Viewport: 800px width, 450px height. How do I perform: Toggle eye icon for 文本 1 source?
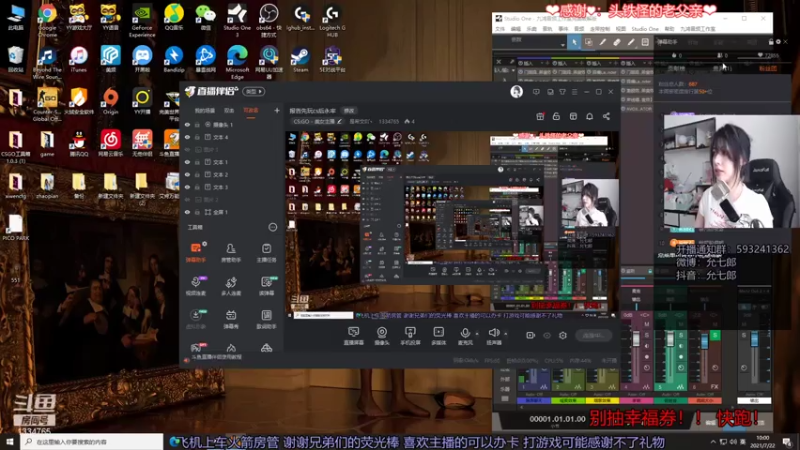pyautogui.click(x=187, y=162)
